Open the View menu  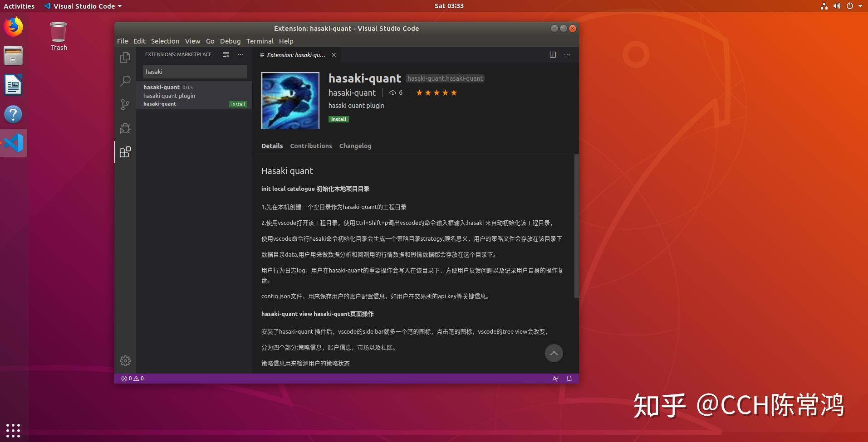tap(192, 41)
